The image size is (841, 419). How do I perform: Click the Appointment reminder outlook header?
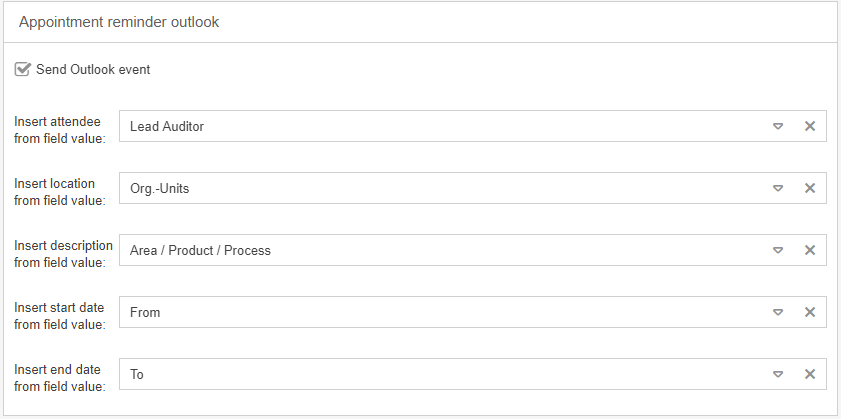click(x=119, y=22)
